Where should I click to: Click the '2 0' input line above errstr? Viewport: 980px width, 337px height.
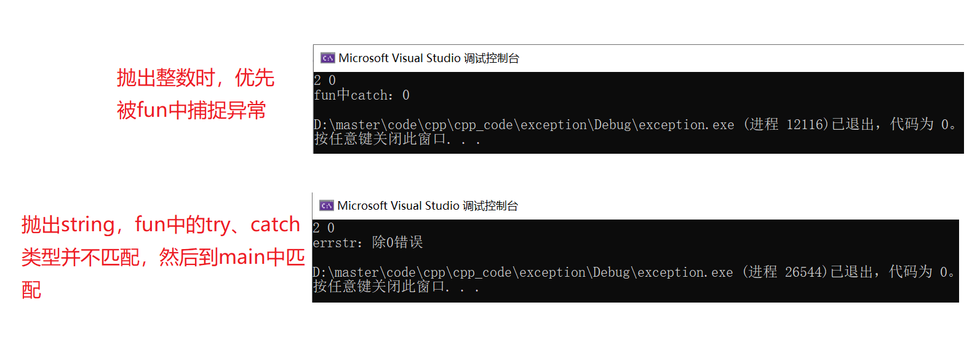click(x=324, y=228)
